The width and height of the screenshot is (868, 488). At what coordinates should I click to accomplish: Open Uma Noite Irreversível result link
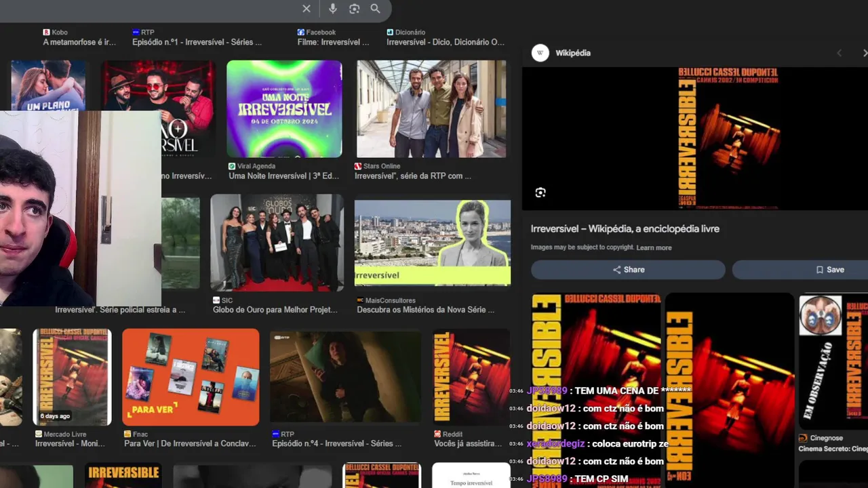pos(283,176)
